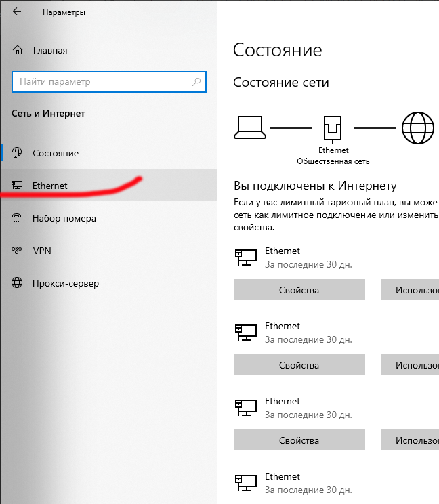Screen dimensions: 439x504
Task: Open Свойства for the second Ethernet adapter
Action: pos(299,365)
